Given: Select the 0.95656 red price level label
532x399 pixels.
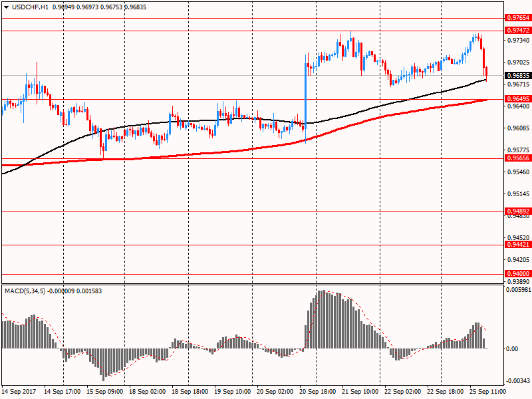Looking at the screenshot, I should tap(518, 158).
